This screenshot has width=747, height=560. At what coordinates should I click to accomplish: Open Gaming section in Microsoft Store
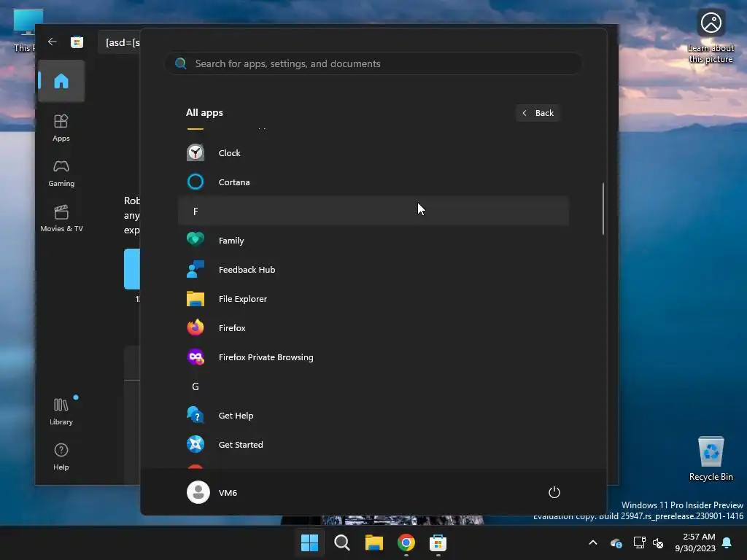click(61, 174)
